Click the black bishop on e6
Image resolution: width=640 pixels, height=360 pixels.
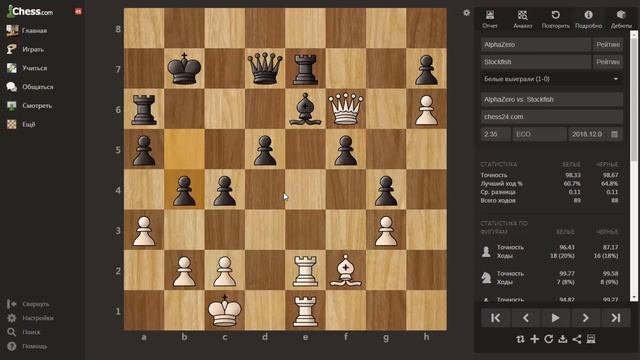click(305, 109)
